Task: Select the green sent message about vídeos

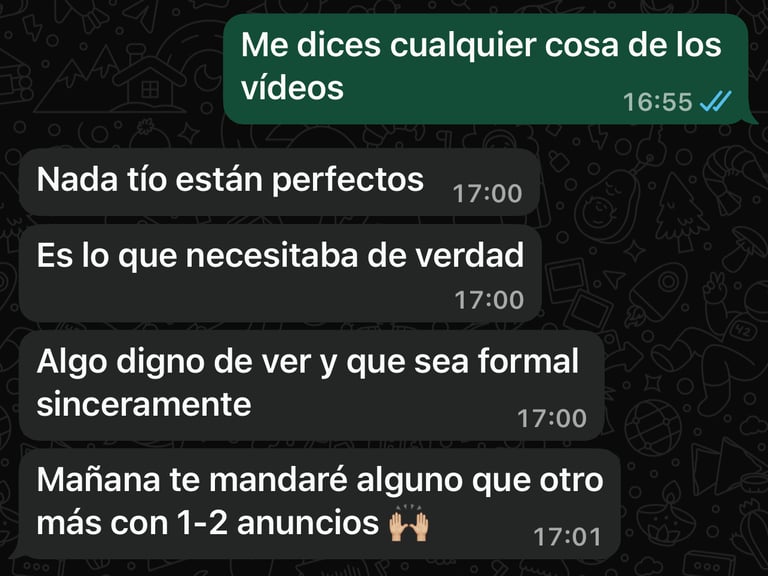Action: (486, 69)
